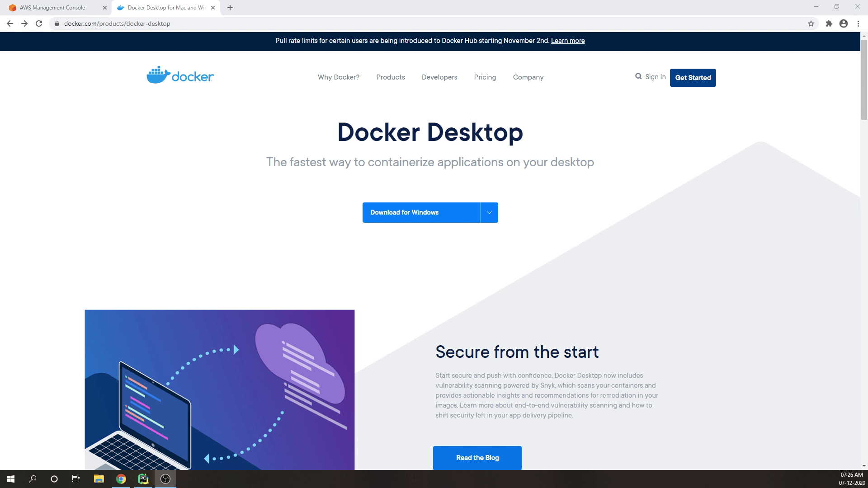Image resolution: width=868 pixels, height=488 pixels.
Task: Open the Products menu
Action: click(391, 77)
